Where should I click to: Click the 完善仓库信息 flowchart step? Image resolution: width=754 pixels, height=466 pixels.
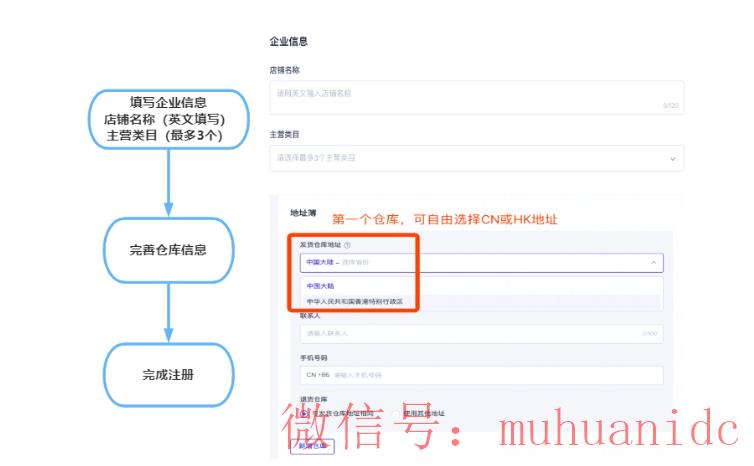click(168, 249)
